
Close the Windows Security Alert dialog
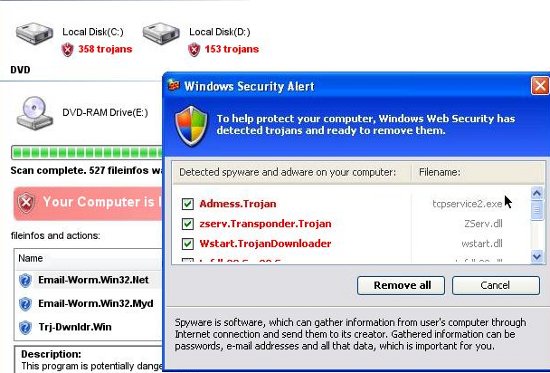click(x=540, y=86)
